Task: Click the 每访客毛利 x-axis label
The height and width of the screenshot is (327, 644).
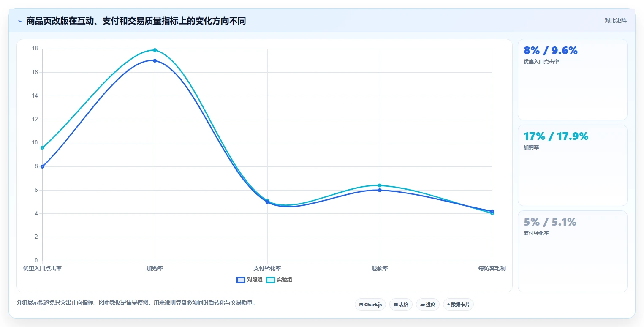Action: [492, 268]
